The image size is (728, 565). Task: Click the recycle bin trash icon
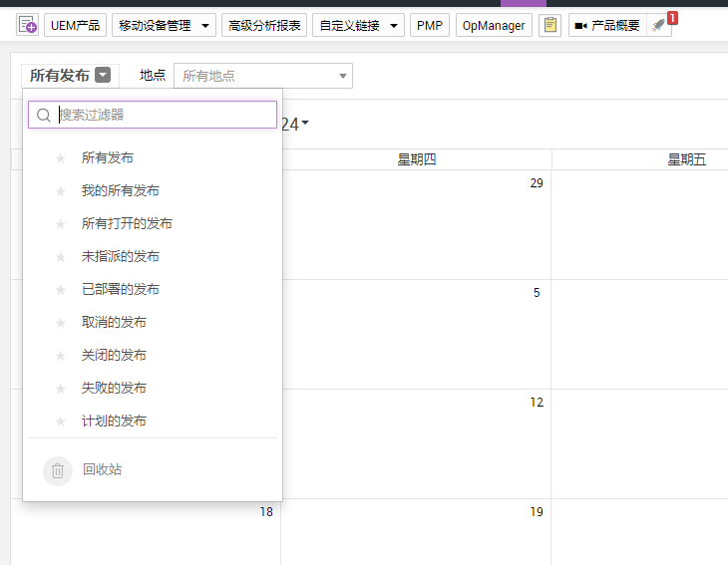coord(58,470)
